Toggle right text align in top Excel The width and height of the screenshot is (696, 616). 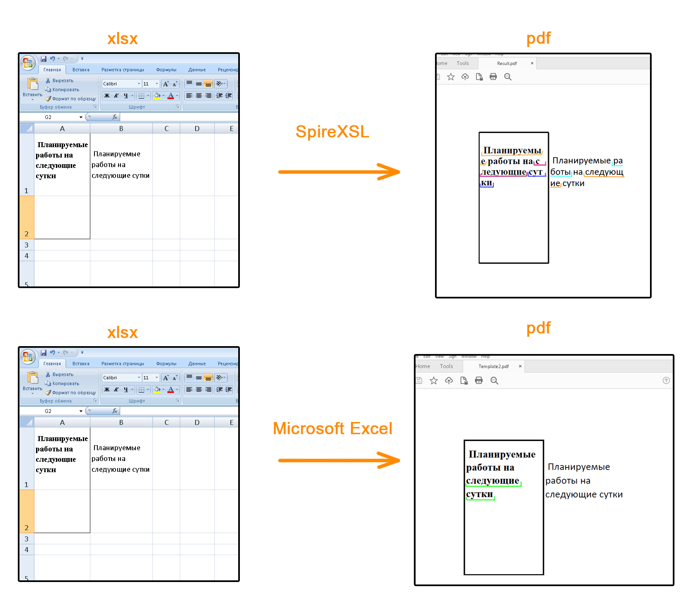208,96
